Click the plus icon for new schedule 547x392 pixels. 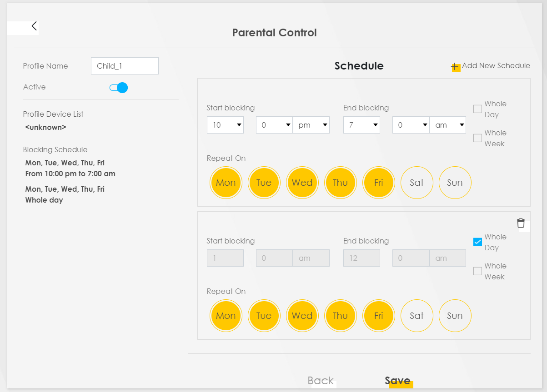[455, 67]
